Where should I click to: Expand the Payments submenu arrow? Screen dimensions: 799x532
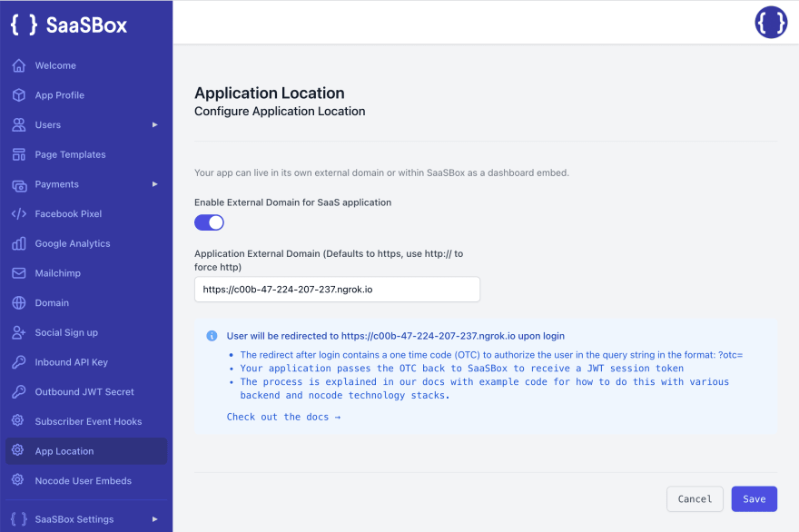155,184
